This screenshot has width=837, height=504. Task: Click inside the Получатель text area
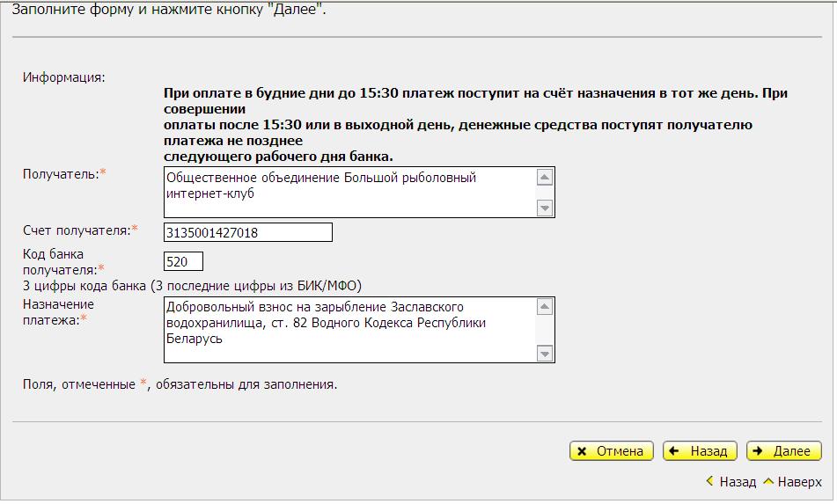[x=349, y=192]
